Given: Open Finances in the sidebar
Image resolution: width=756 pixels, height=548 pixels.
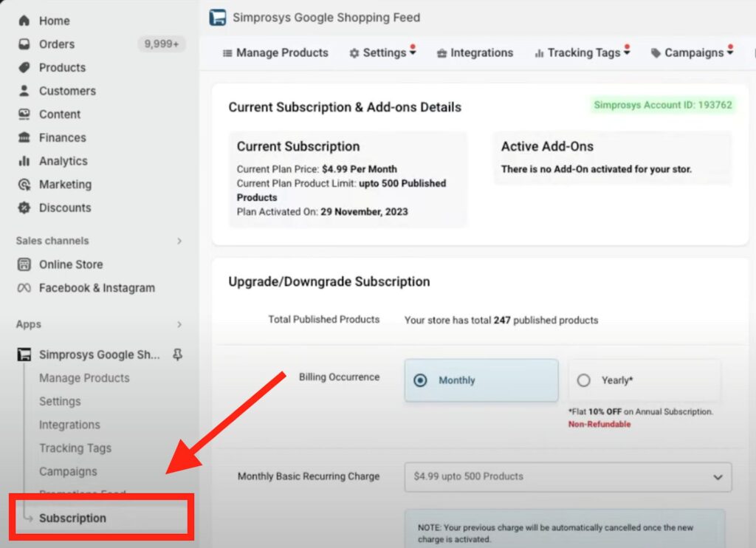Looking at the screenshot, I should pos(63,137).
